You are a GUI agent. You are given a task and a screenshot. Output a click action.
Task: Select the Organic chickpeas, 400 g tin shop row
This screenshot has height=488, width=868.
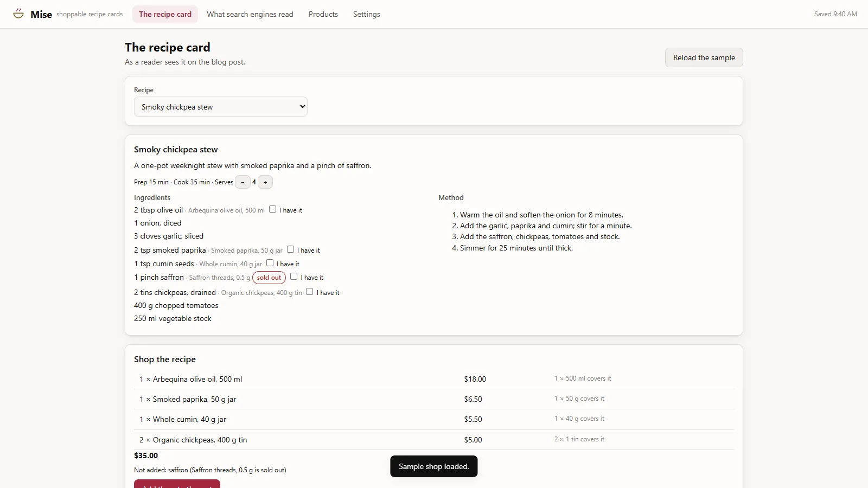(x=434, y=440)
